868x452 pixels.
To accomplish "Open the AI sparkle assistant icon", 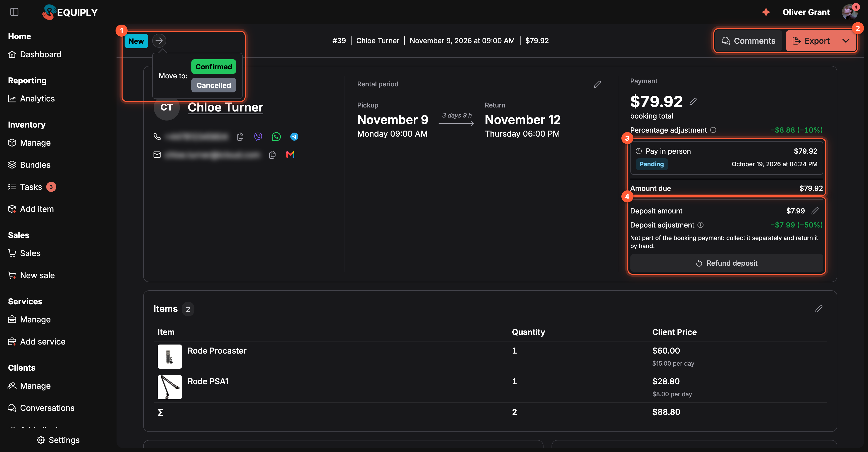I will (x=766, y=12).
